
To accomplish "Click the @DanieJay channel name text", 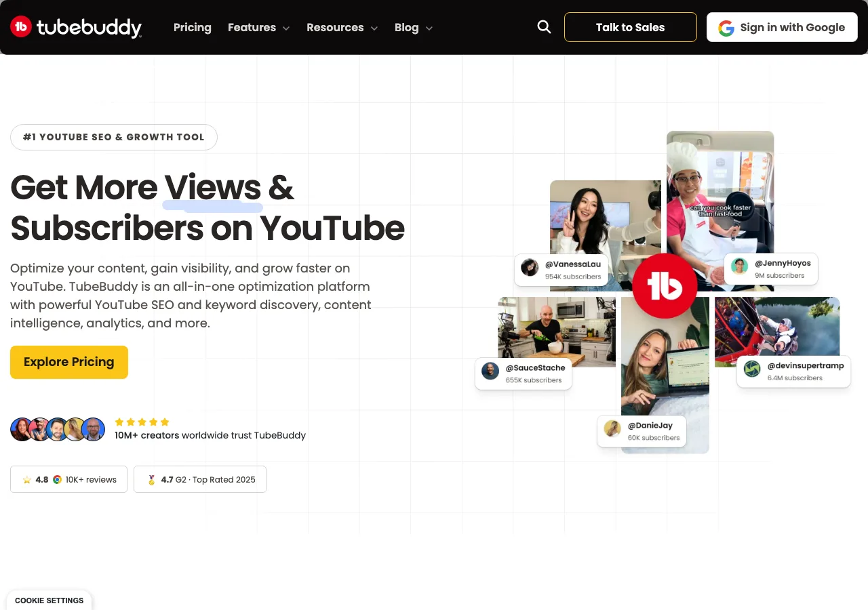I will click(650, 425).
